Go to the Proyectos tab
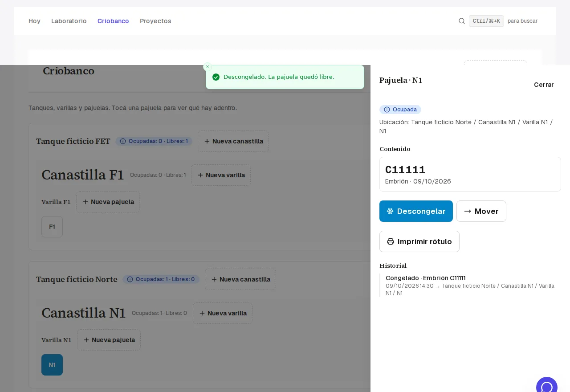 point(155,21)
